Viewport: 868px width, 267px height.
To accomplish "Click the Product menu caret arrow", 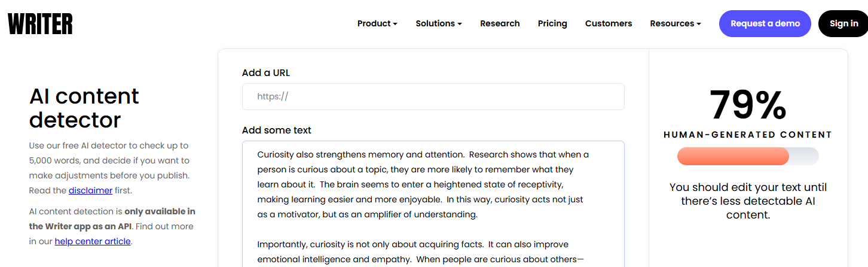I will [x=395, y=24].
